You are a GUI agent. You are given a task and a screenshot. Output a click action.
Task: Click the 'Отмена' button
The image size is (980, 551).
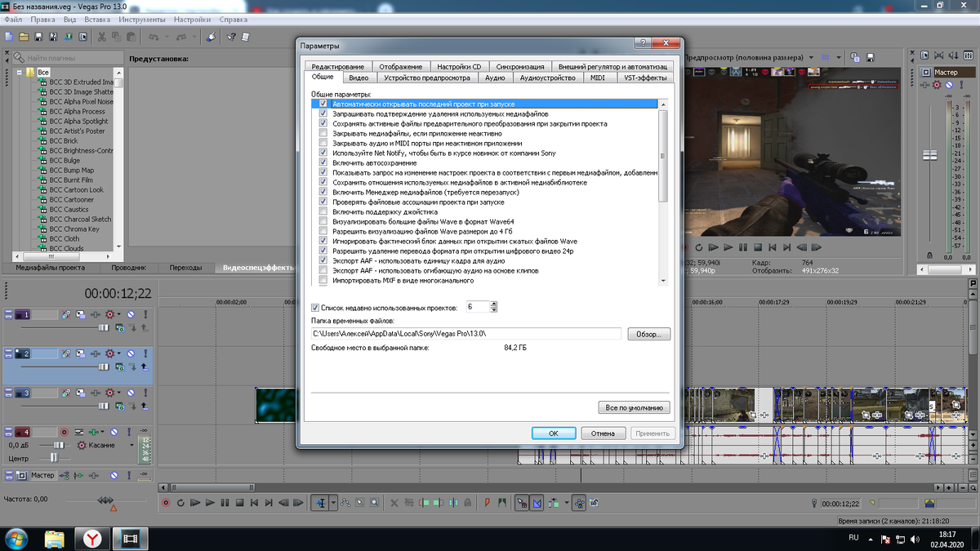(x=603, y=433)
